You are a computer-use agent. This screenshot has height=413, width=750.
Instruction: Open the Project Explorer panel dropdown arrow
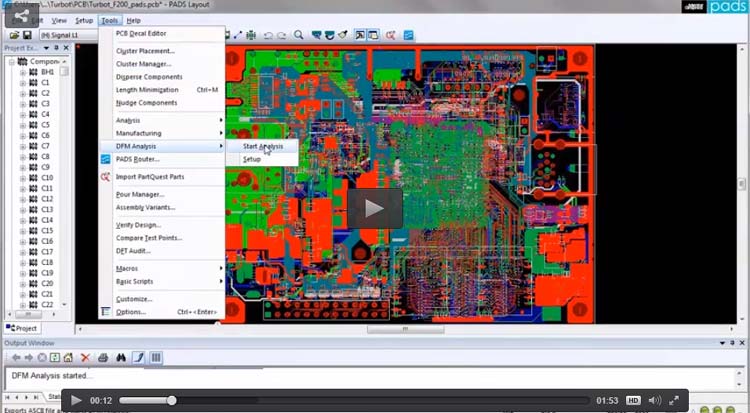[x=46, y=48]
